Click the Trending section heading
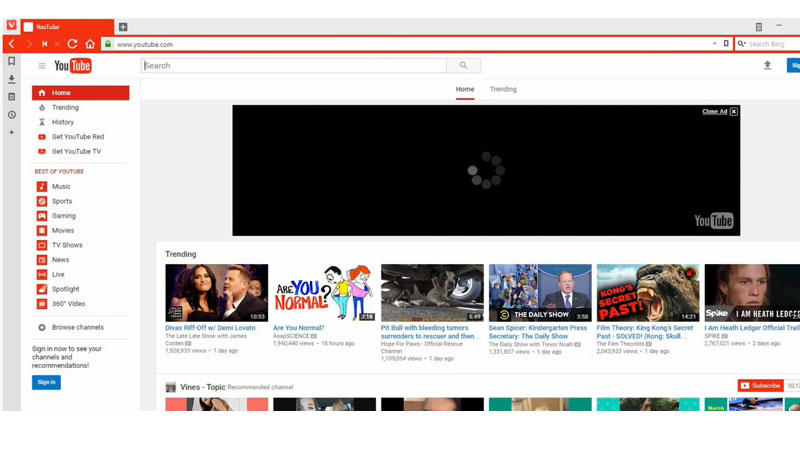Screen dimensions: 800x450 181,254
